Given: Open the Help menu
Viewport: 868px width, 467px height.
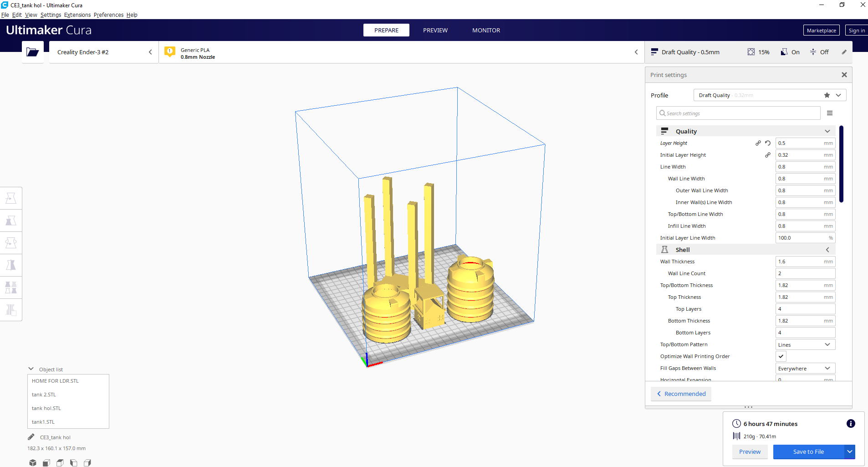Looking at the screenshot, I should (x=132, y=15).
